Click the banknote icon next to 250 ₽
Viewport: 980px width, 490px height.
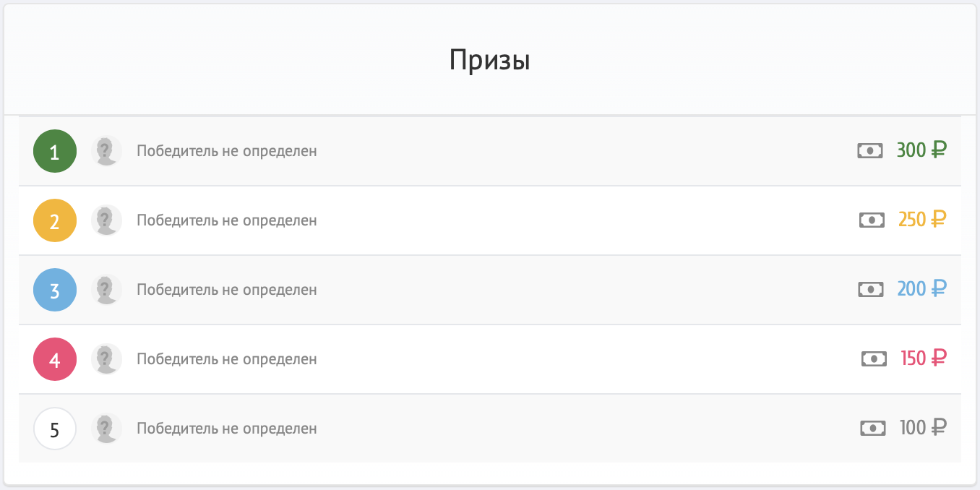pos(872,220)
